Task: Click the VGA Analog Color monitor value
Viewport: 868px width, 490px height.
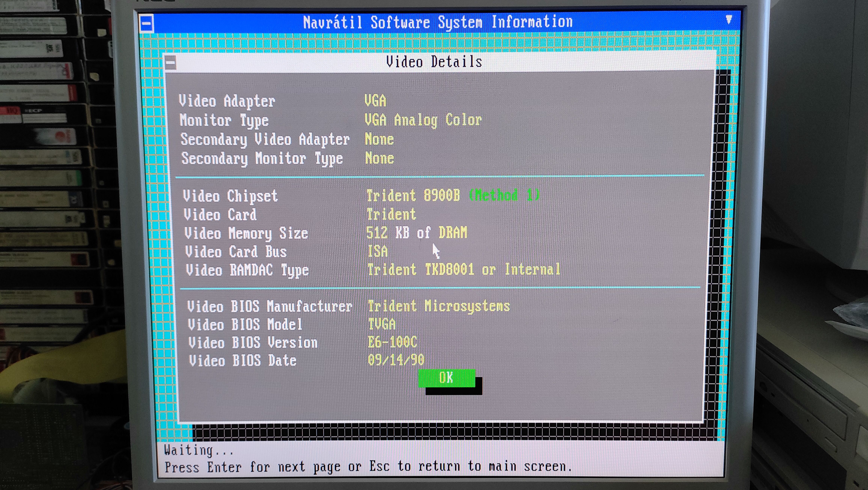Action: point(423,120)
